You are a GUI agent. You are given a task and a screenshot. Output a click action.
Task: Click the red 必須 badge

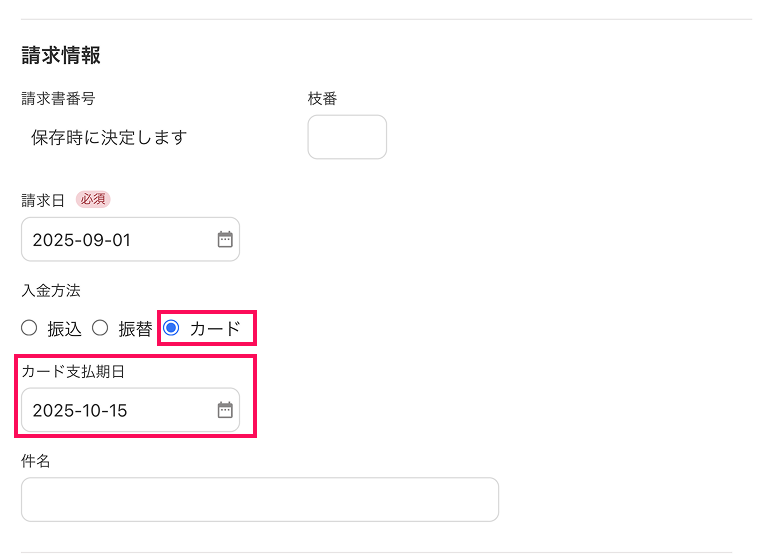tap(93, 199)
